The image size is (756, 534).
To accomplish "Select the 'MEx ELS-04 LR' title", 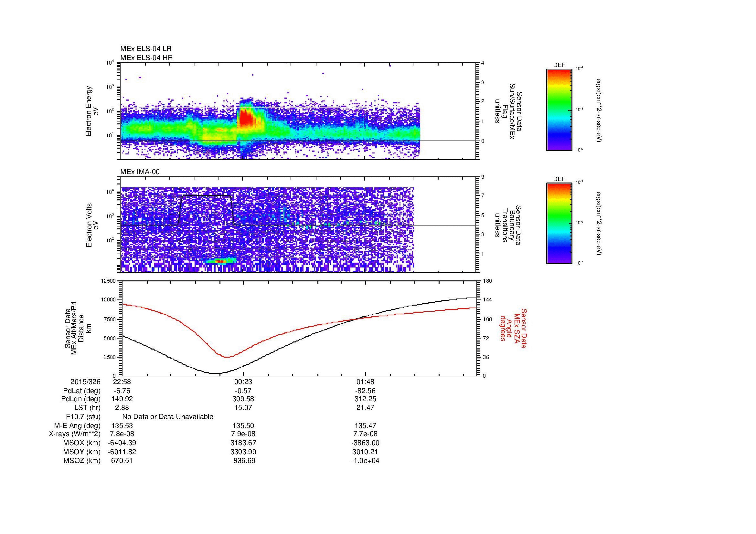I will coord(146,49).
